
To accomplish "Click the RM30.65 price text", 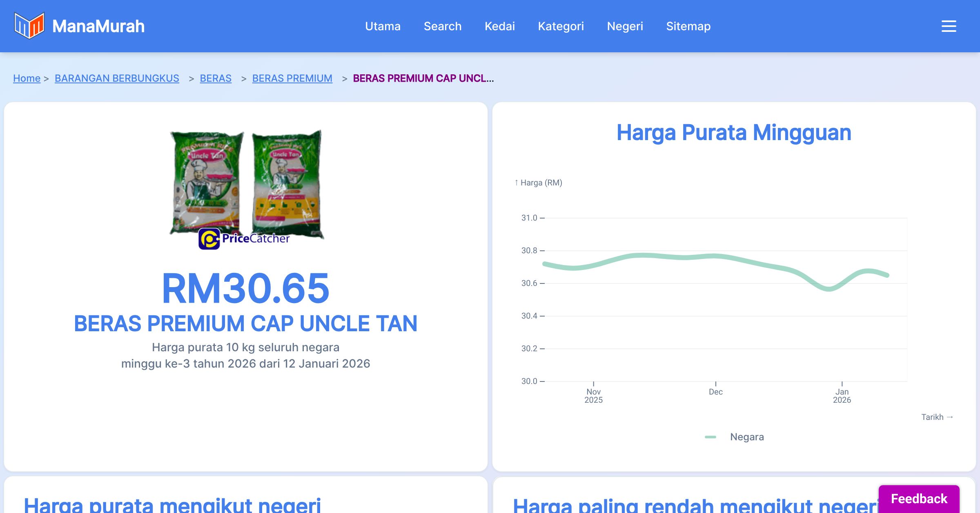I will pyautogui.click(x=245, y=288).
